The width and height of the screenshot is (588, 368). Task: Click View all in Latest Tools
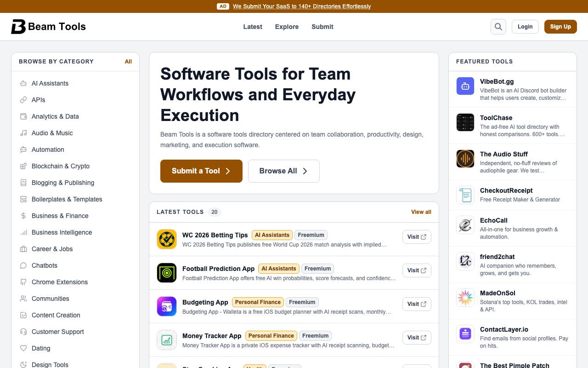click(x=421, y=212)
